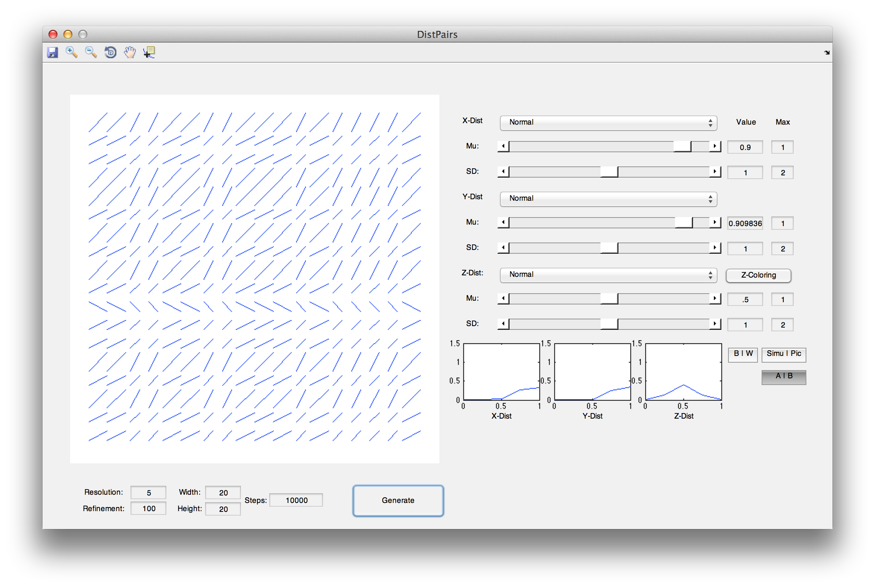The height and width of the screenshot is (588, 875).
Task: Click left arrow of Y-Dist SD slider
Action: pyautogui.click(x=504, y=248)
